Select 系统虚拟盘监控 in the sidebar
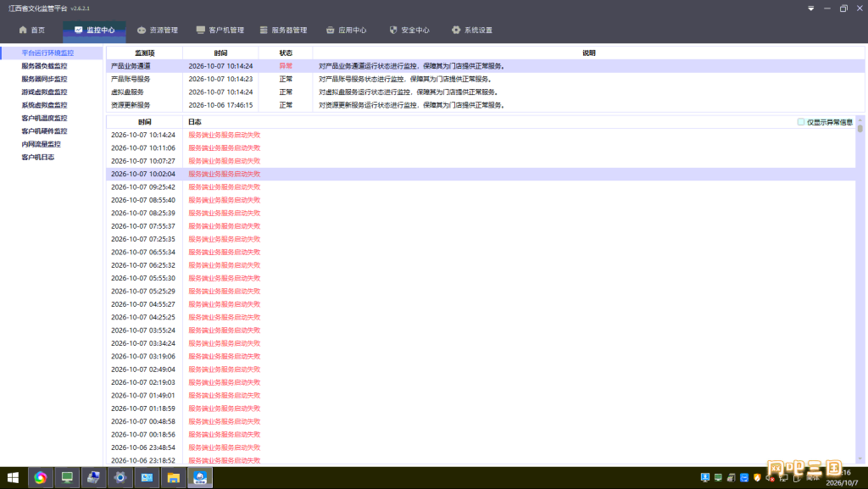The image size is (868, 489). click(x=44, y=105)
